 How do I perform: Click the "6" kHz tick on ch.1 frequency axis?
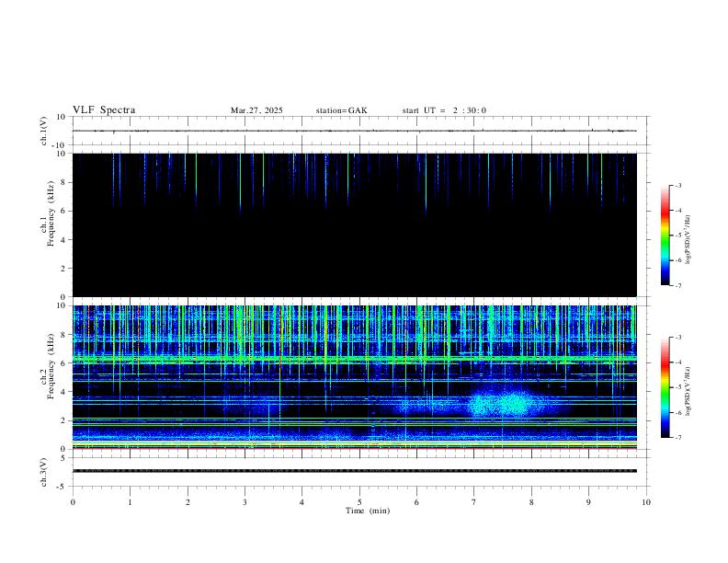[x=64, y=211]
